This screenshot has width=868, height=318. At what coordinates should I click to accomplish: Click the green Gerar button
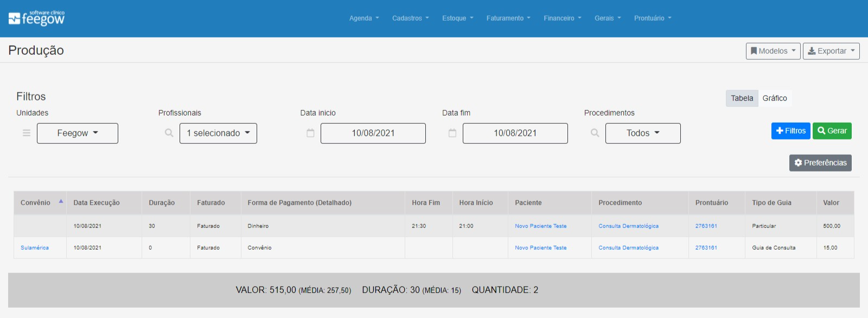[x=832, y=131]
